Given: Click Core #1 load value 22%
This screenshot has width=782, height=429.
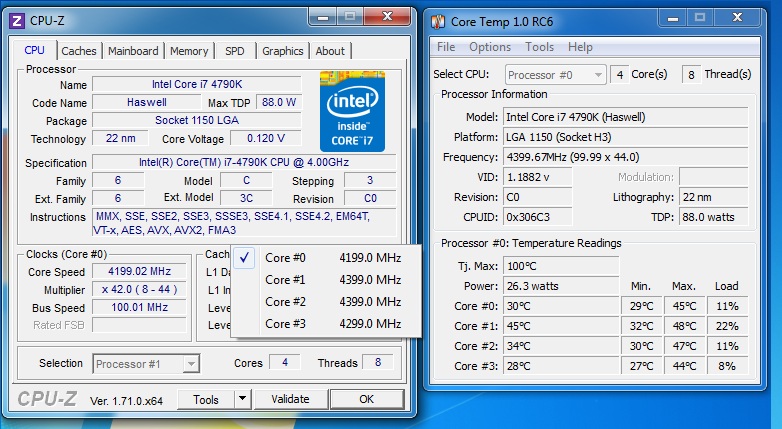Looking at the screenshot, I should (728, 326).
